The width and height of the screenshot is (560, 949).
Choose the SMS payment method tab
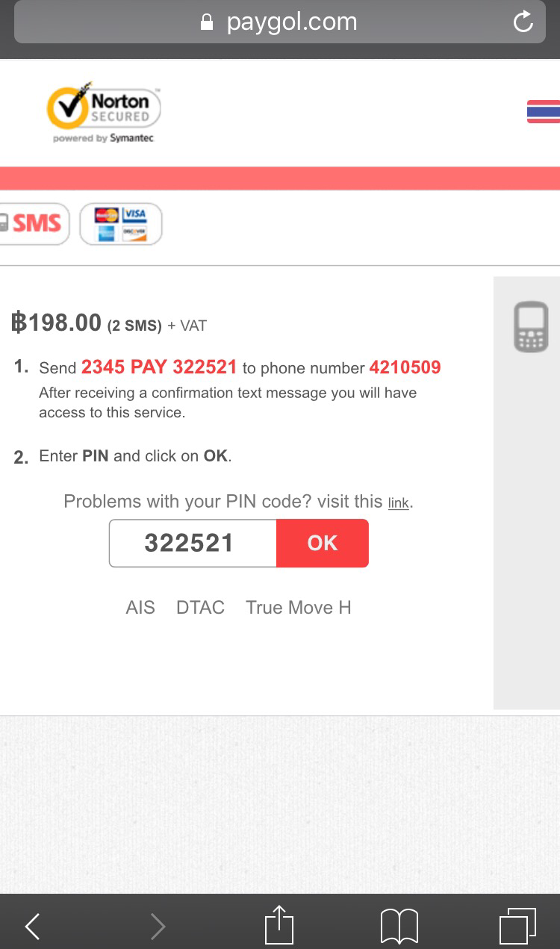click(34, 223)
